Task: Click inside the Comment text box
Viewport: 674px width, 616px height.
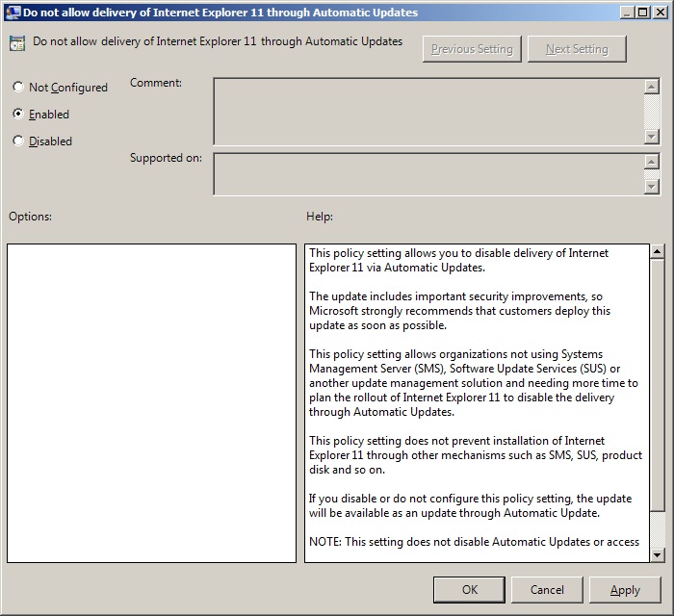Action: tap(428, 112)
